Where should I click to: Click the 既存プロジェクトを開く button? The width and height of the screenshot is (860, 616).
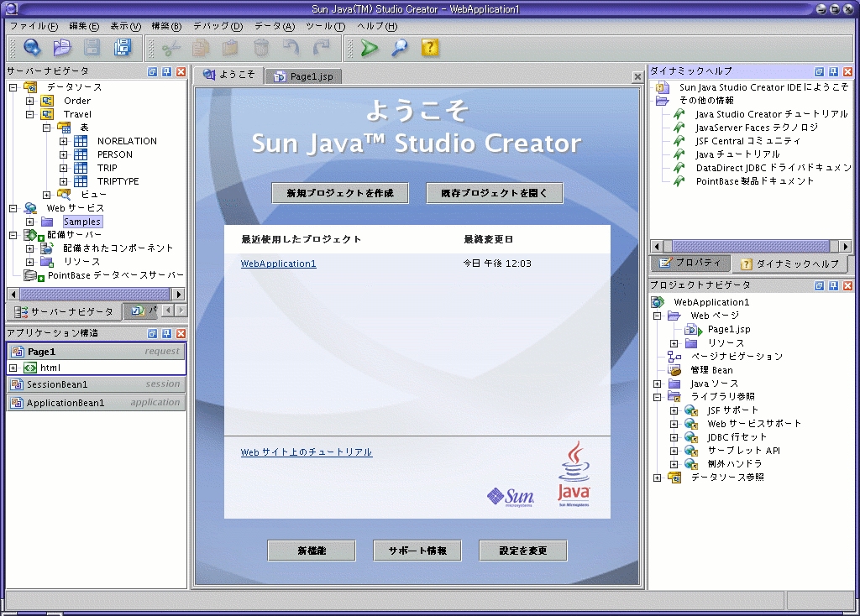(x=494, y=193)
